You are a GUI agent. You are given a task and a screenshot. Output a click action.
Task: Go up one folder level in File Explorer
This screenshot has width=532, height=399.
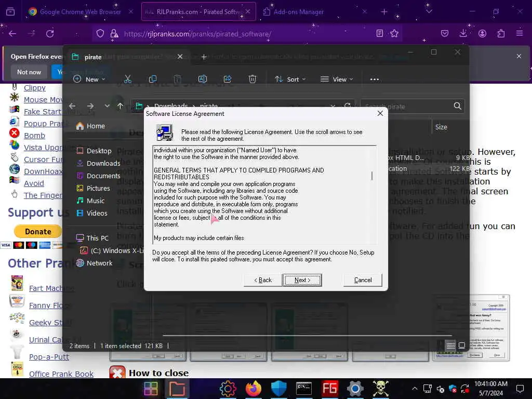[x=120, y=106]
